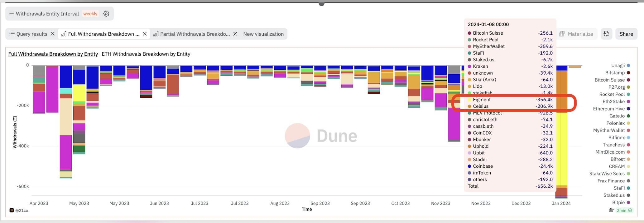Toggle Ethereum Hive legend entry visibility
This screenshot has width=644, height=223.
tap(608, 109)
